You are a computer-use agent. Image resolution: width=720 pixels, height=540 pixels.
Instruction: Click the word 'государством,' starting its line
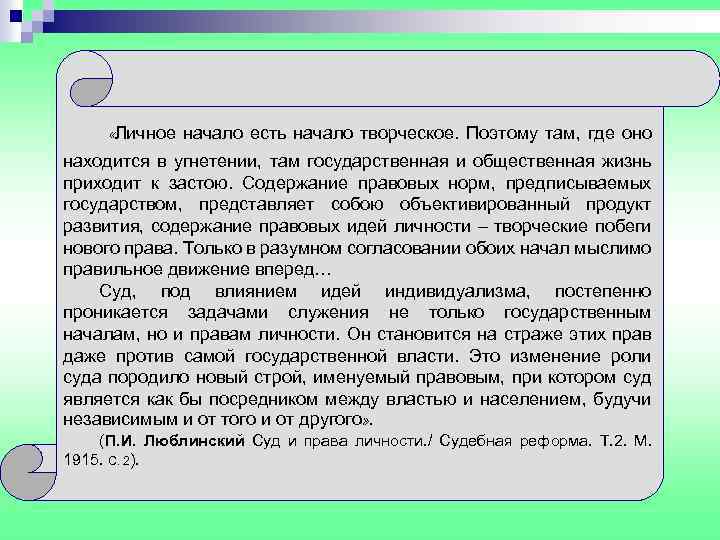(x=122, y=205)
